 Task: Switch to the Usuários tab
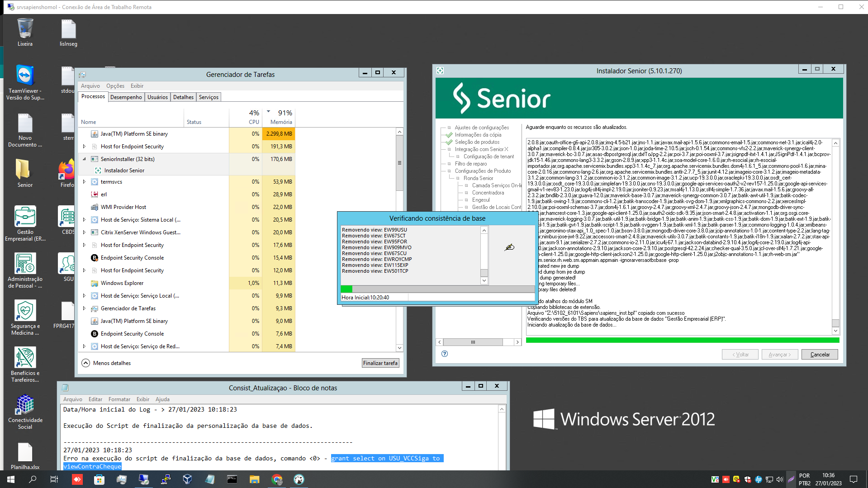(157, 97)
